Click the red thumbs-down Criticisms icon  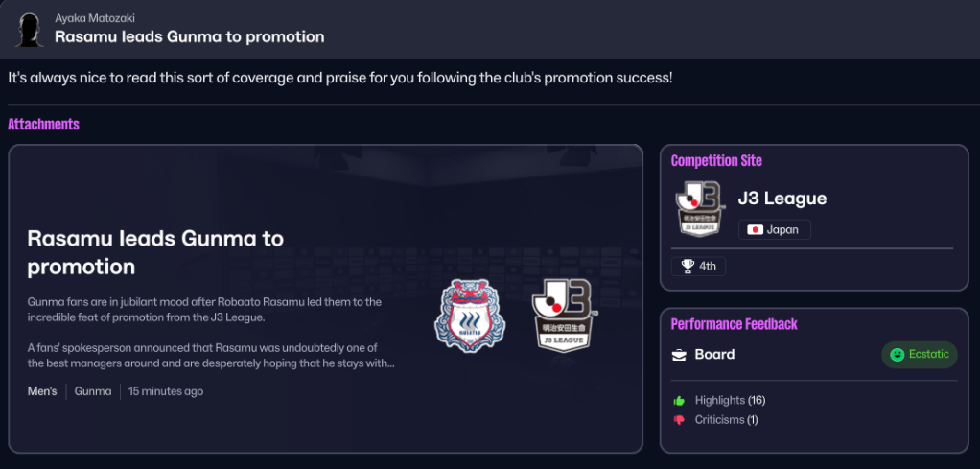tap(679, 420)
